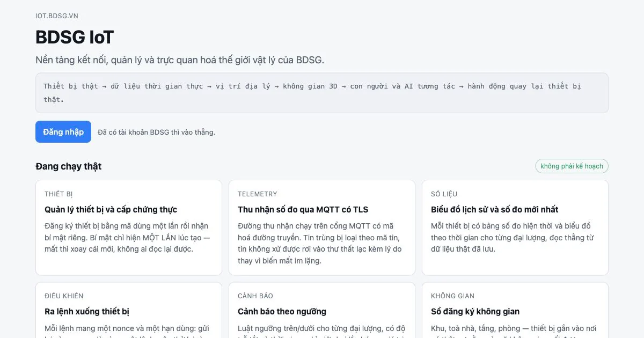
Task: Click the 'Đăng ký thiết bị bằng mã' description
Action: pyautogui.click(x=127, y=238)
